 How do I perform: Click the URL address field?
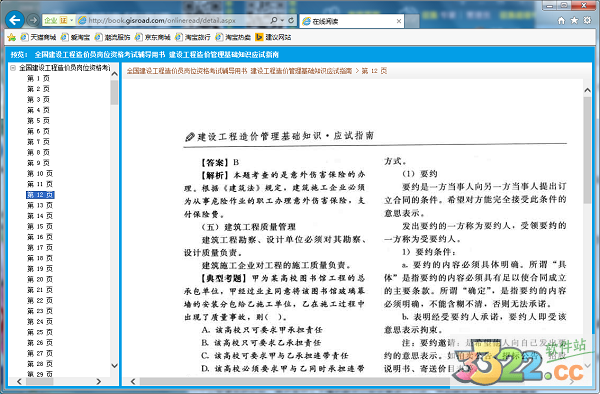[174, 20]
